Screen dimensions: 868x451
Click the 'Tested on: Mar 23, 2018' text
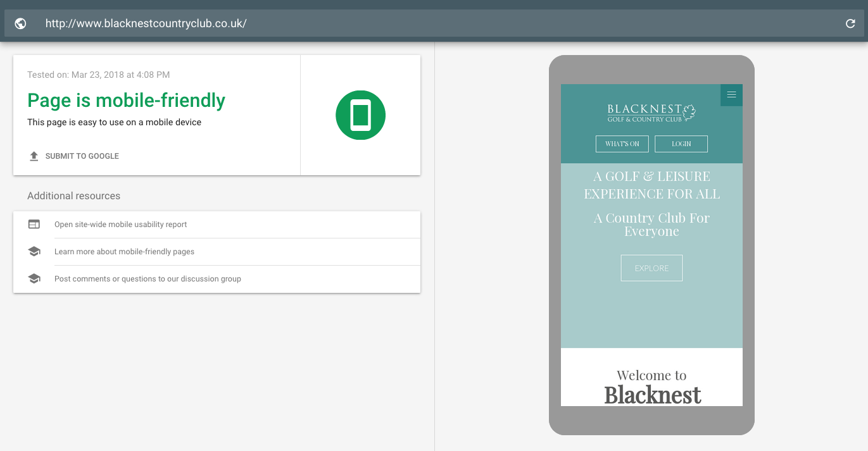point(98,75)
